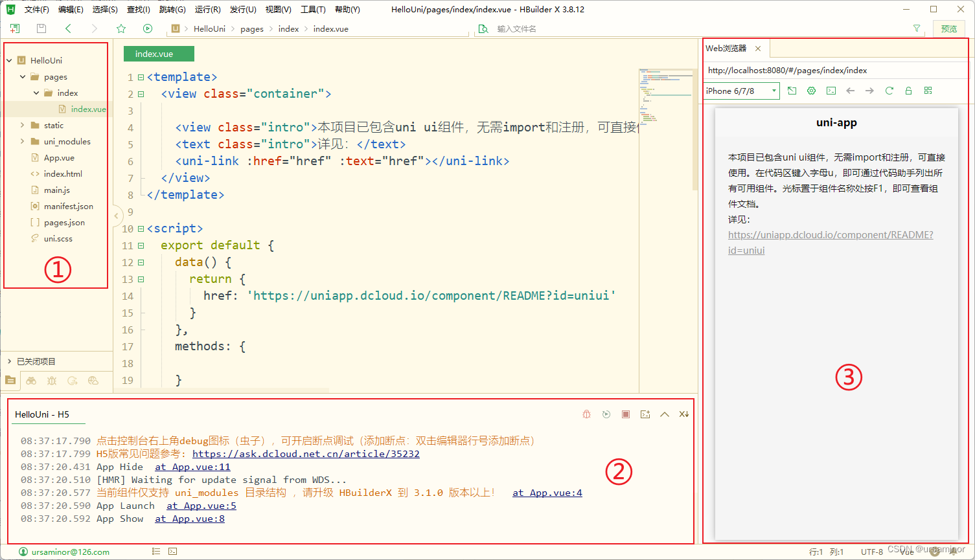This screenshot has width=975, height=560.
Task: Open the ask.dcloud.net.cn/article/35232 console link
Action: point(306,454)
